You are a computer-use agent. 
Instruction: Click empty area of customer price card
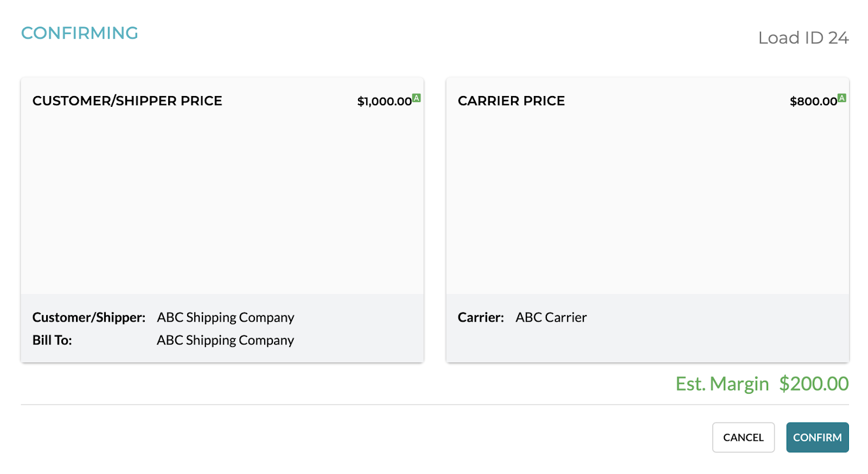[222, 201]
